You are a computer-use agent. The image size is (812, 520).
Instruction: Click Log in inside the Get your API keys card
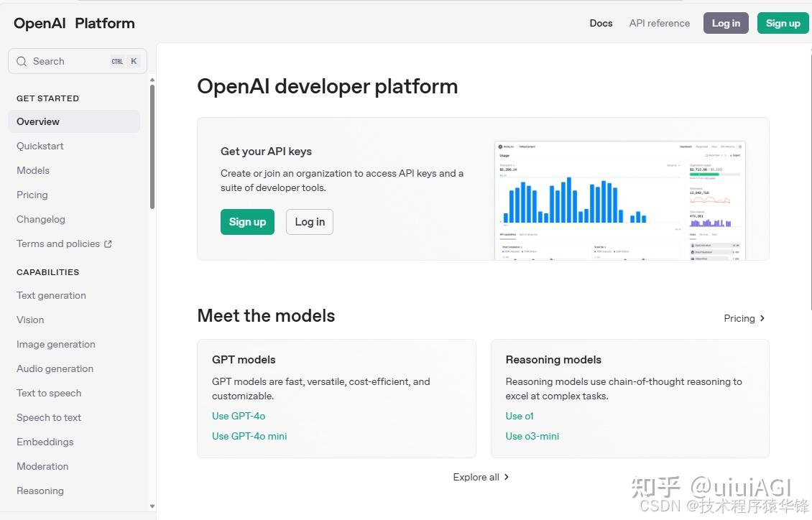(x=309, y=222)
